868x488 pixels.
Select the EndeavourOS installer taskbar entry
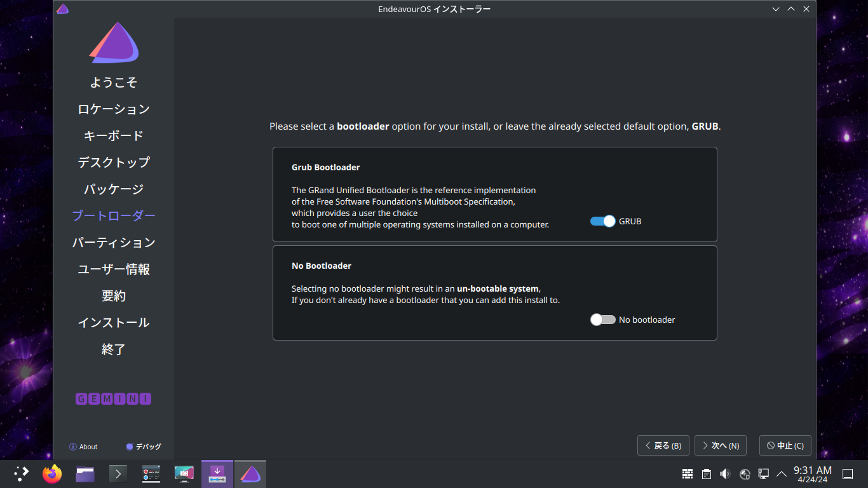pos(250,473)
